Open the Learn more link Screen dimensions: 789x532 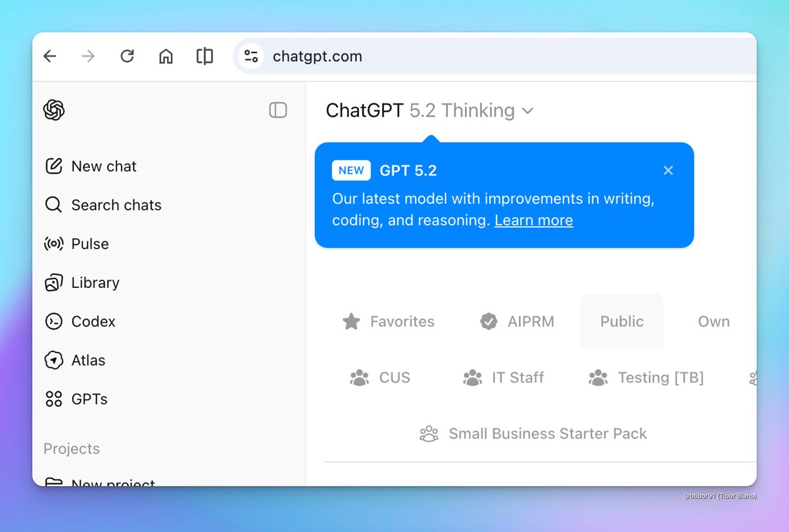point(534,220)
